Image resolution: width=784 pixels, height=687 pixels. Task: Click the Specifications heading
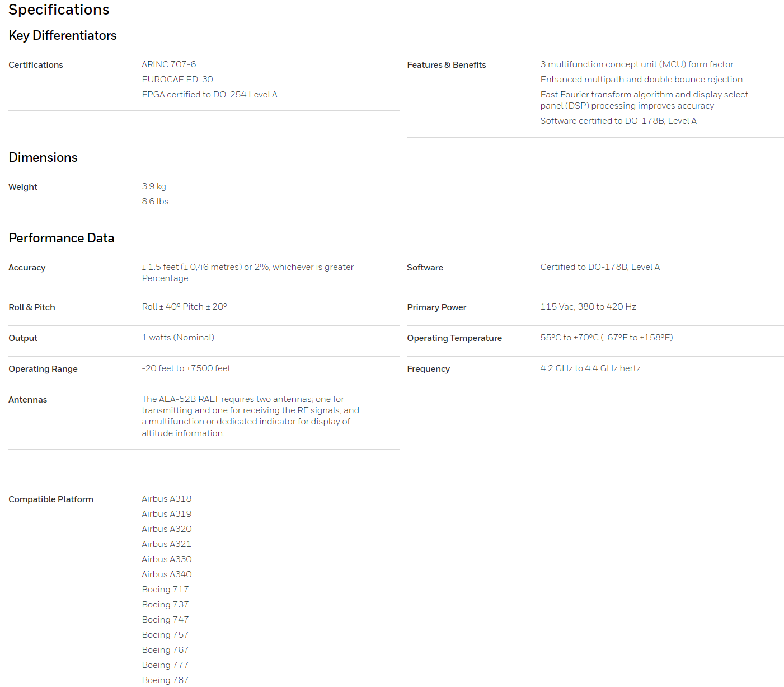point(59,10)
